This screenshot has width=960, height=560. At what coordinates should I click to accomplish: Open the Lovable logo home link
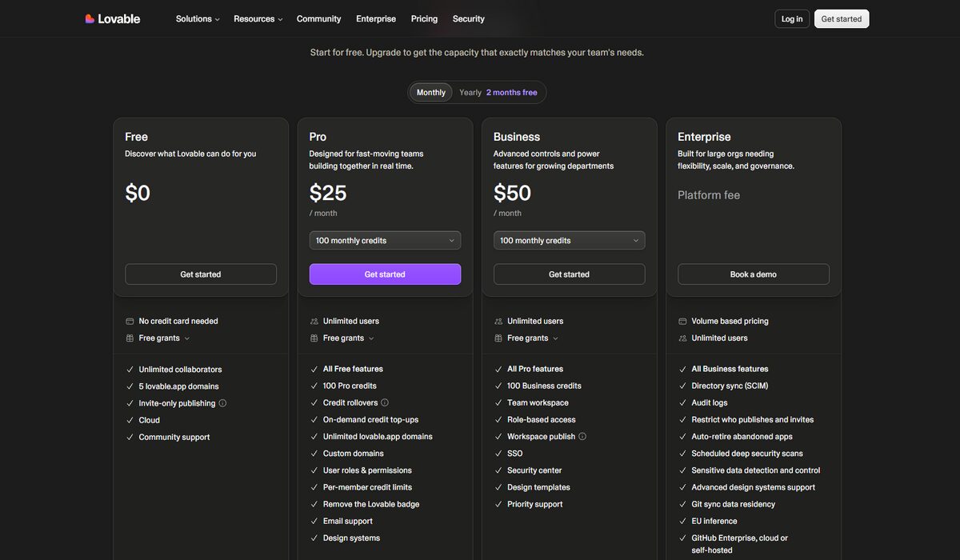[x=113, y=18]
